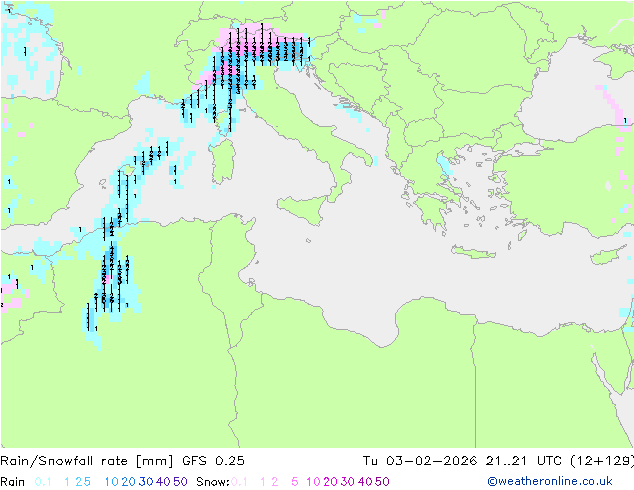Click the date 'Tu 03-02-2026' text
Viewport: 634px width, 490px height.
pyautogui.click(x=420, y=461)
